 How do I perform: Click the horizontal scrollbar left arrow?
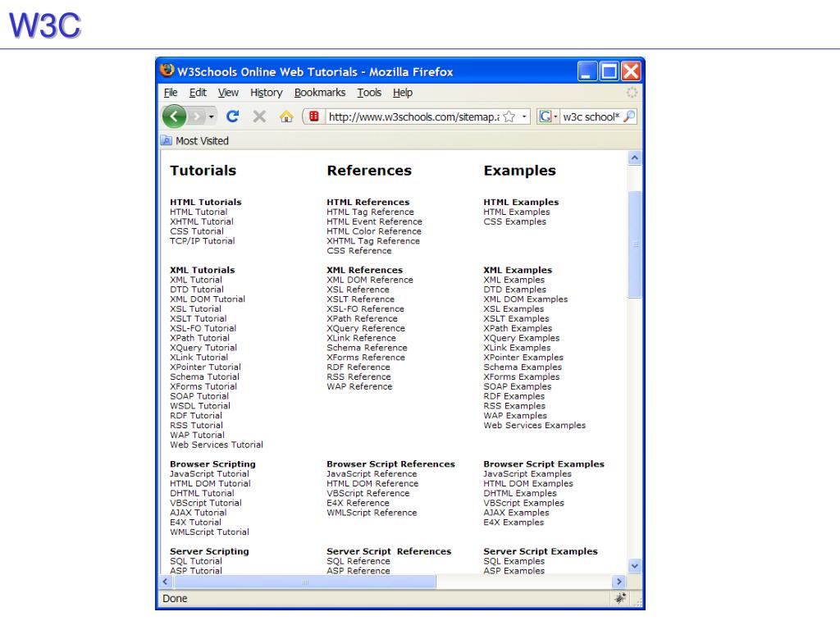pos(165,582)
